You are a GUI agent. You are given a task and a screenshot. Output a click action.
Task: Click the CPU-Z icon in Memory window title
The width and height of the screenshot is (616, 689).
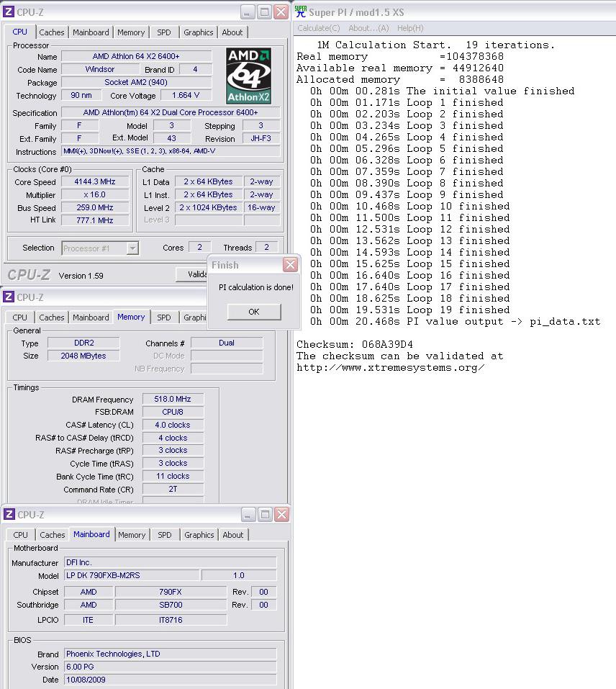click(x=9, y=297)
